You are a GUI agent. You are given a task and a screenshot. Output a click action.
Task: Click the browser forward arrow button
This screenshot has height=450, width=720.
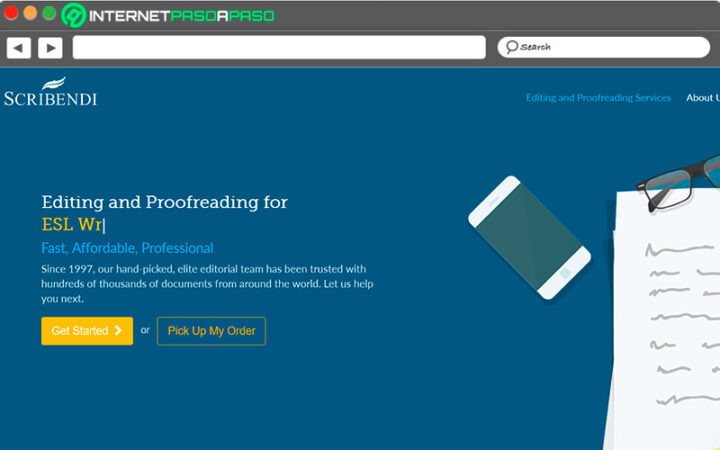pyautogui.click(x=50, y=47)
